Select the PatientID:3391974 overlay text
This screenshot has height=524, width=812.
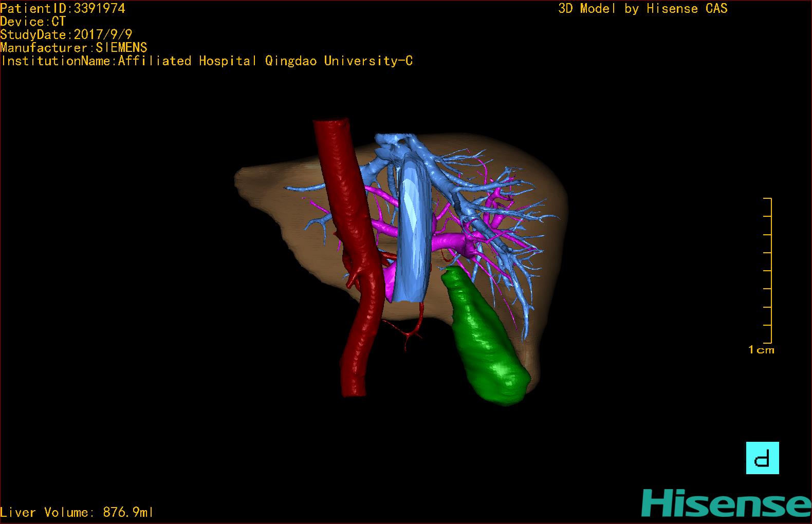click(63, 9)
